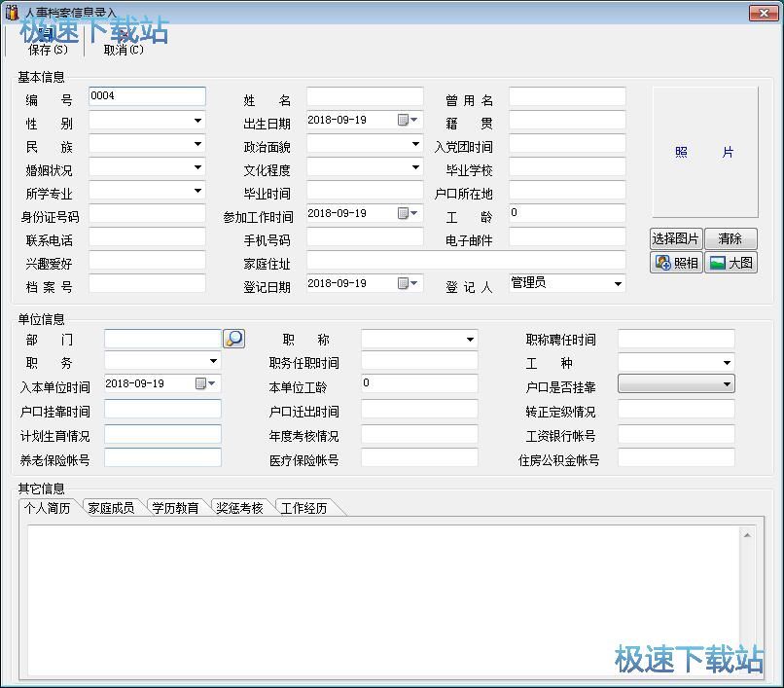
Task: Open the 户口是否挂靠 dropdown
Action: [725, 383]
